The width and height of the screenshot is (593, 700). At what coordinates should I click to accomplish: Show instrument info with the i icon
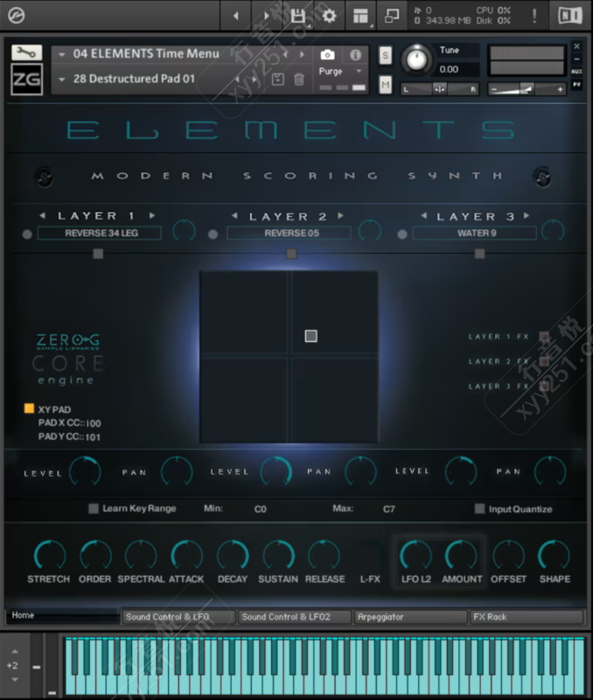[x=355, y=55]
